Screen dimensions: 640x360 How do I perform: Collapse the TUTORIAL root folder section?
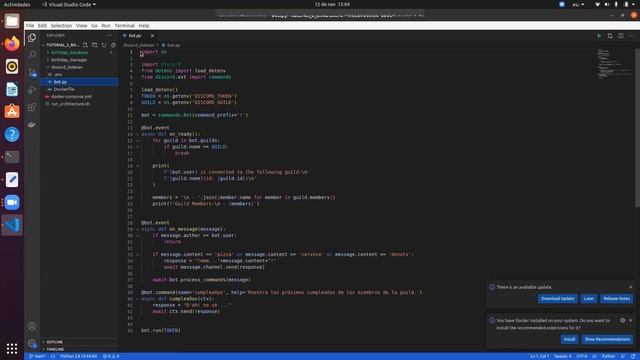pyautogui.click(x=61, y=45)
